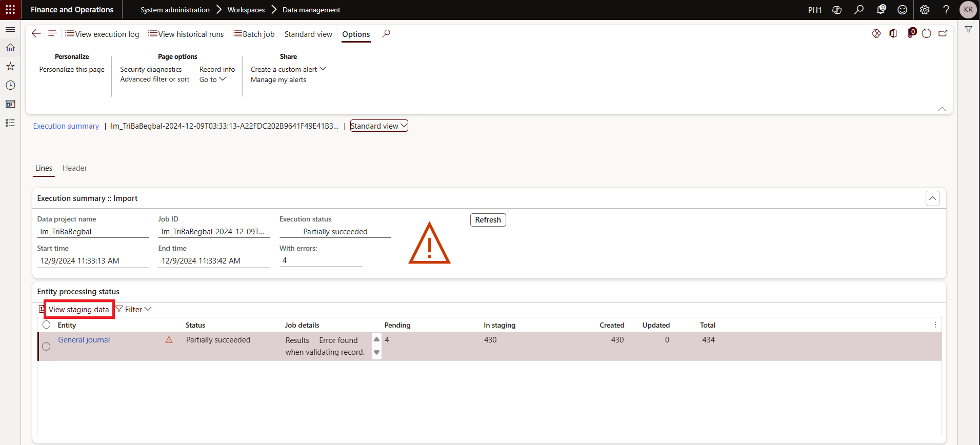
Task: Open the Options ribbon tab
Action: click(356, 34)
